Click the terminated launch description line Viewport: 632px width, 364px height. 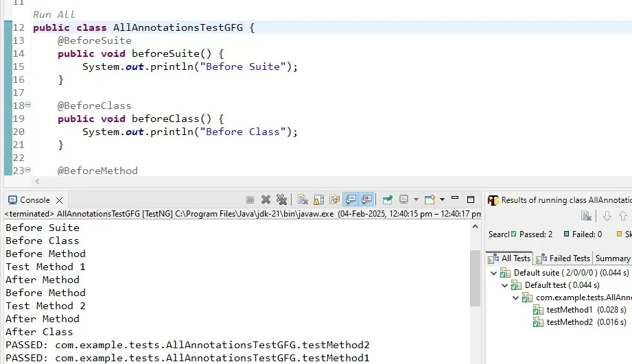pyautogui.click(x=243, y=214)
